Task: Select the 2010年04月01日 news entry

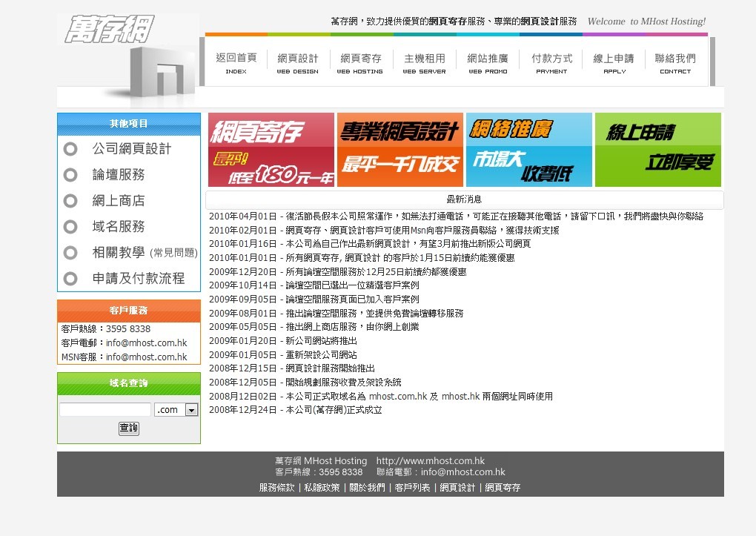Action: (456, 216)
